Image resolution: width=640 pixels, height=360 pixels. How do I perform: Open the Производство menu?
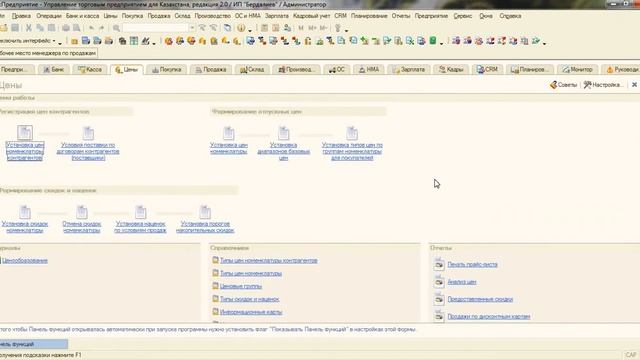point(213,16)
